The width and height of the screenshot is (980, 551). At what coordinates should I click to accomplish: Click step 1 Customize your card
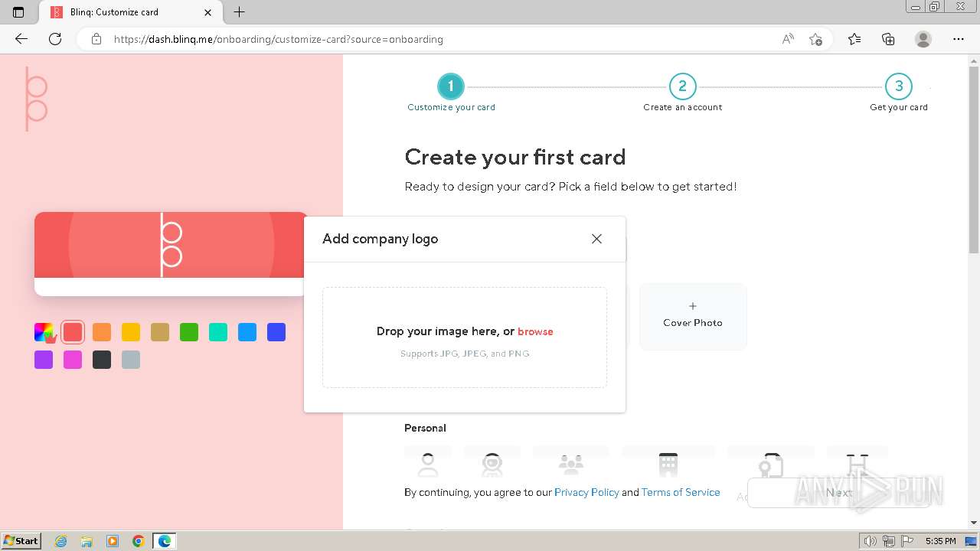(451, 93)
